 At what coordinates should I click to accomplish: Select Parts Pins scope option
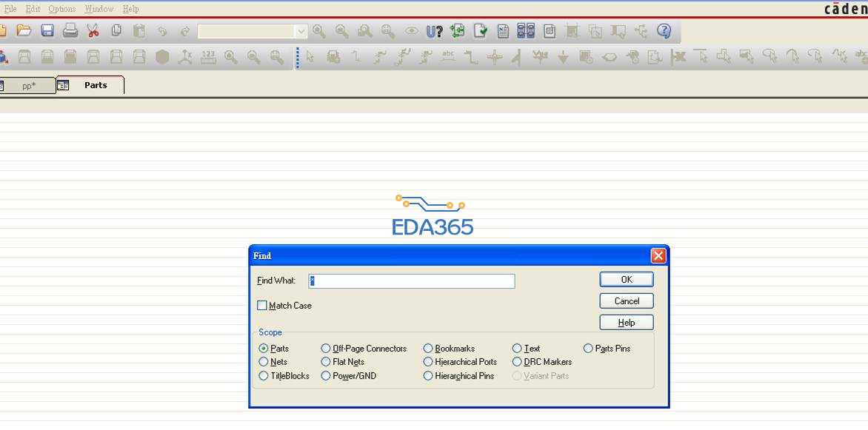pyautogui.click(x=588, y=349)
